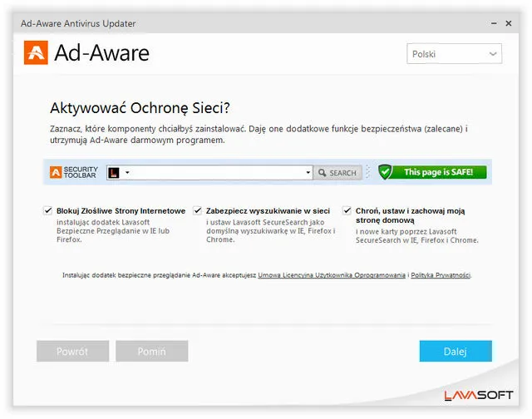This screenshot has width=532, height=419.
Task: Uncheck 'Blokuj Złośliwe Strony Internetowe' checkbox
Action: point(48,211)
